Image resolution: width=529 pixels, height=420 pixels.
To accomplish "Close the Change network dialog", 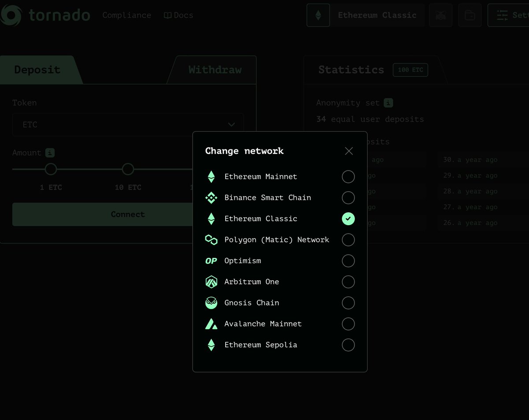I will [x=349, y=151].
